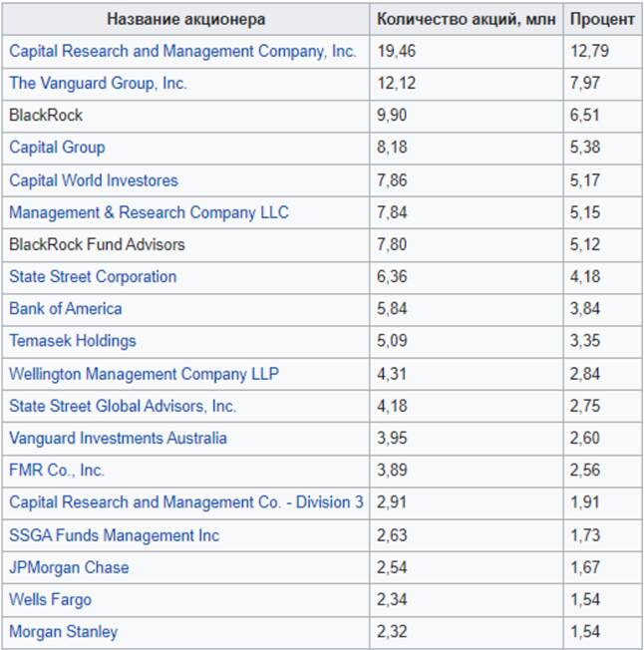The width and height of the screenshot is (644, 650).
Task: Open Wellington Management Company LLP link
Action: 144,374
